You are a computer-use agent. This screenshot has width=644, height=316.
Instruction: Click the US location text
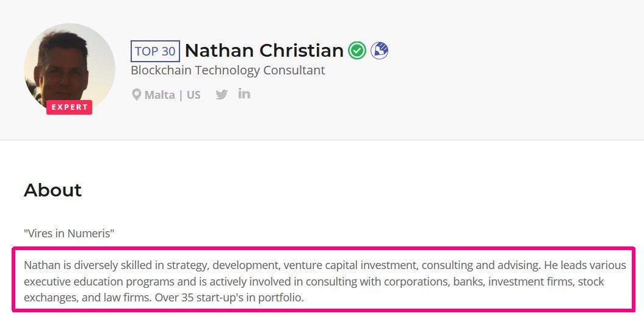(194, 95)
